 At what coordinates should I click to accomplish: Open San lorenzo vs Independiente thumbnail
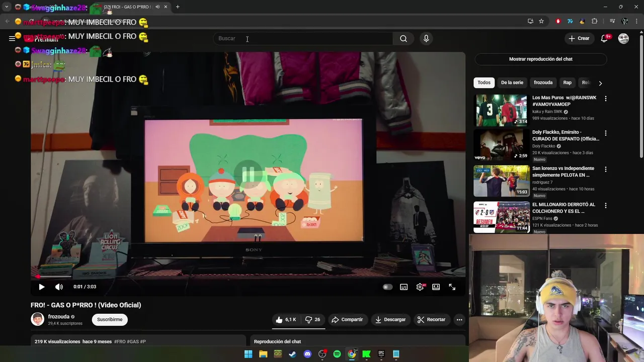[x=502, y=181]
